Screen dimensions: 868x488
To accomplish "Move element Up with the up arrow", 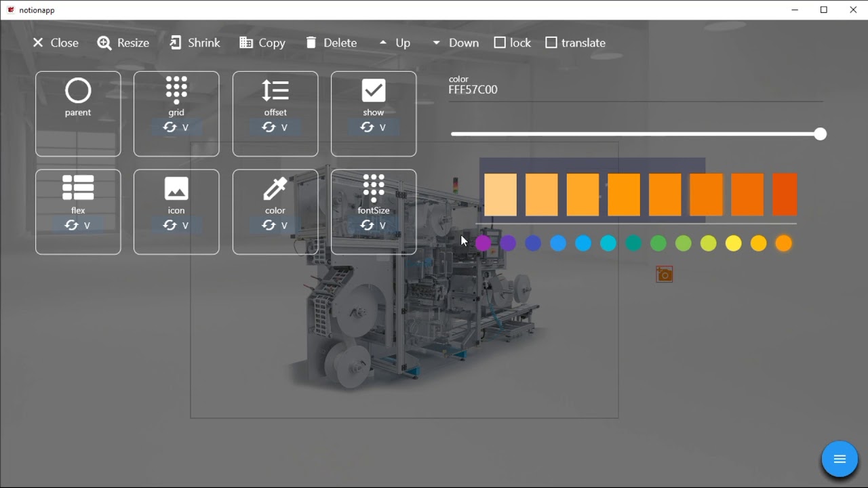I will click(x=383, y=43).
